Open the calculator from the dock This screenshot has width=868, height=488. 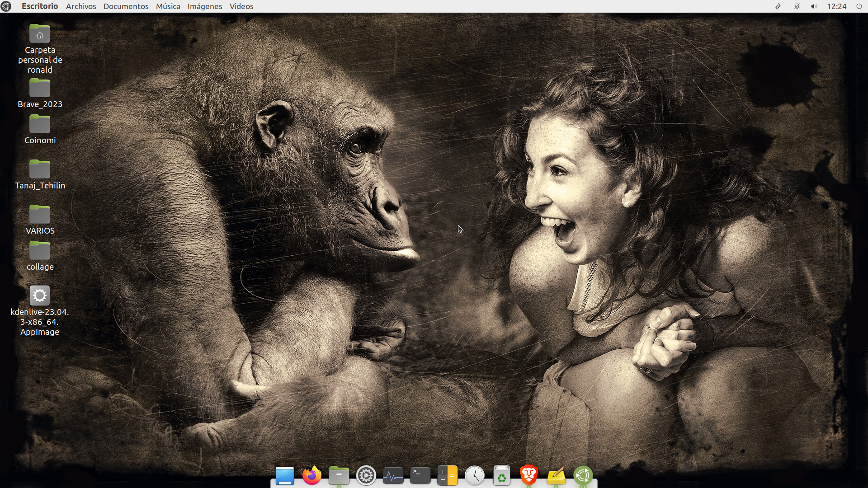pos(448,476)
